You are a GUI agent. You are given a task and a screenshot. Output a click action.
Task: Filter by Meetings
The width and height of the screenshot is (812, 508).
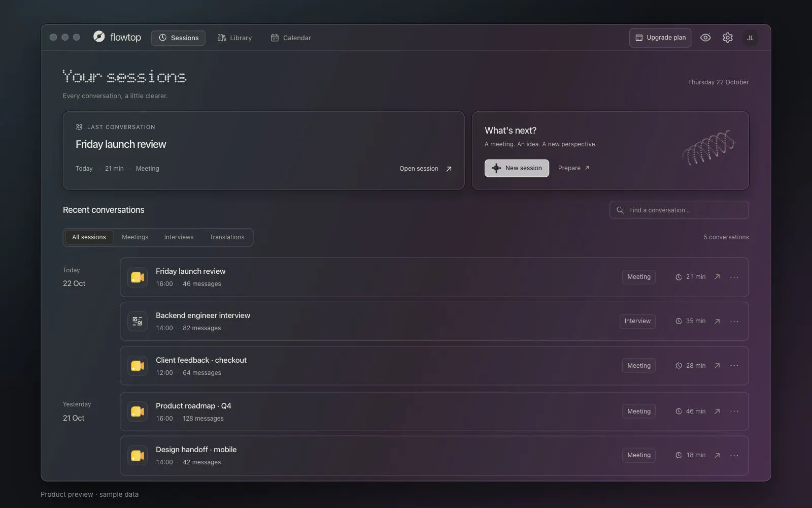point(135,237)
